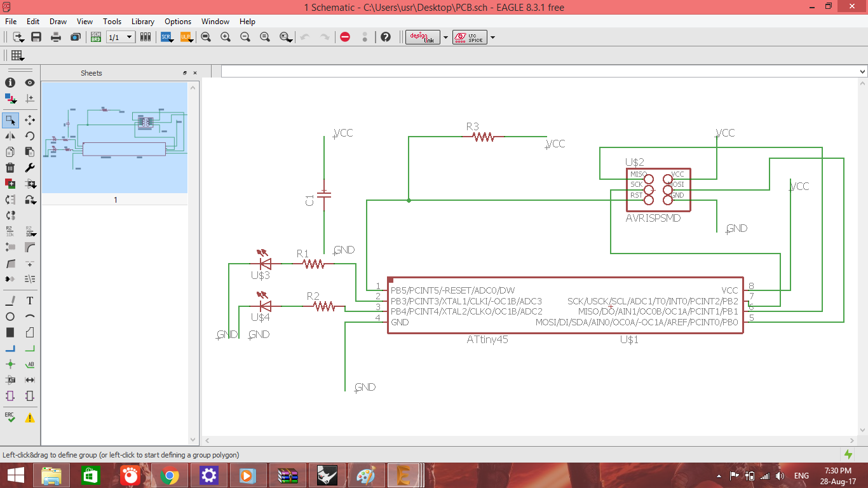
Task: Pick the Junction dot tool
Action: [x=10, y=364]
